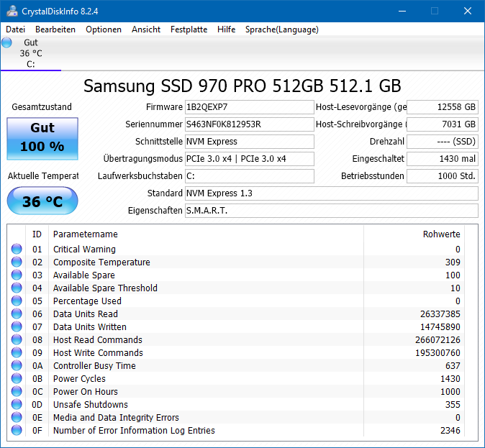Open the Datei menu
The image size is (485, 448).
click(15, 29)
